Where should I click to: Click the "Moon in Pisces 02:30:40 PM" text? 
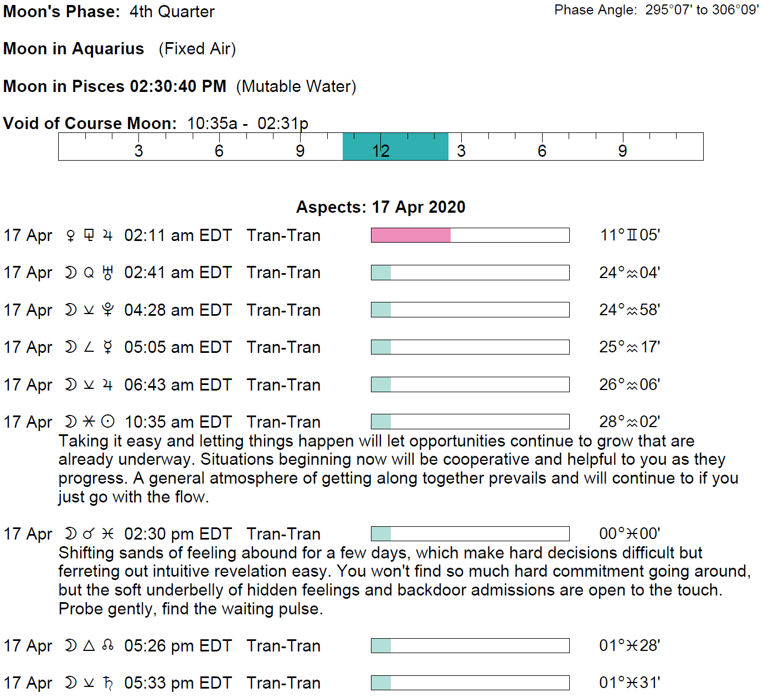[115, 86]
